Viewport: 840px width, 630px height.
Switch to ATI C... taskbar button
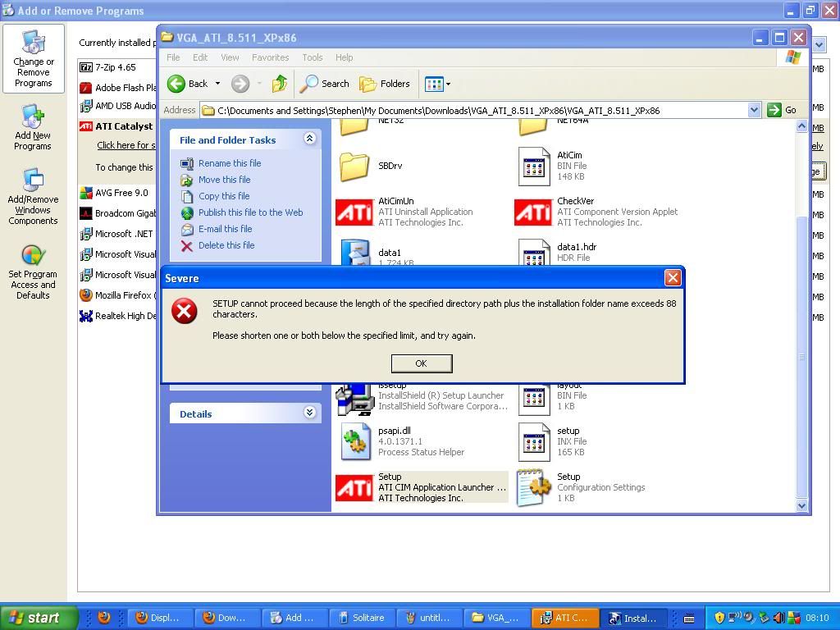565,618
